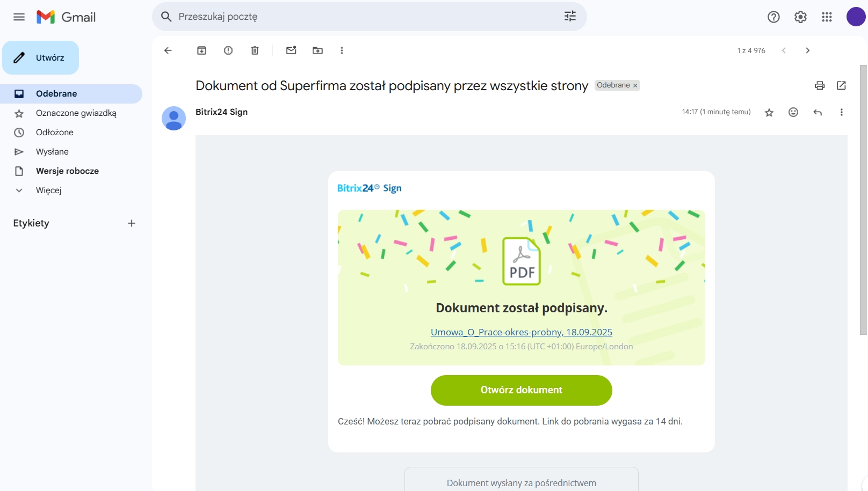Screen dimensions: 868x491
Task: Click the 1 z 4 976 counter
Action: point(751,50)
